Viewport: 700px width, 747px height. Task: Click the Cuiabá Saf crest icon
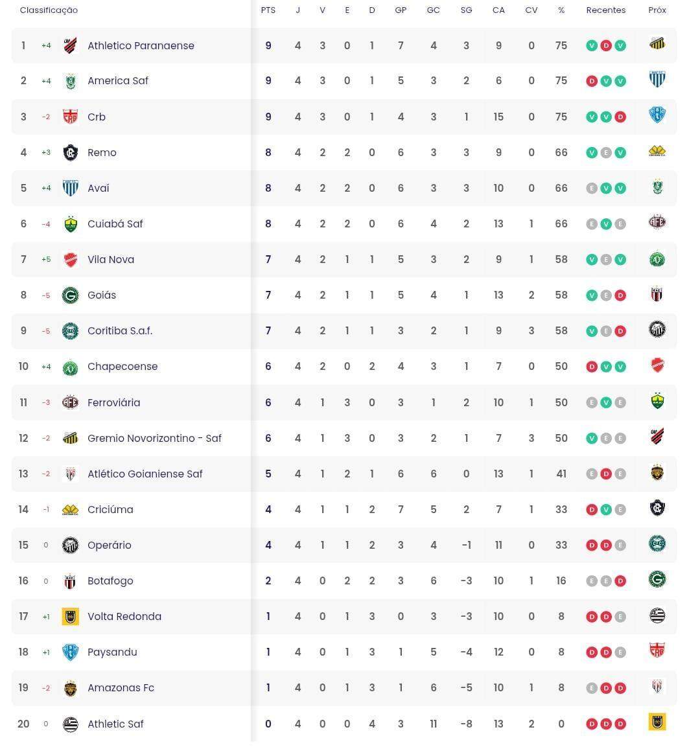tap(70, 224)
